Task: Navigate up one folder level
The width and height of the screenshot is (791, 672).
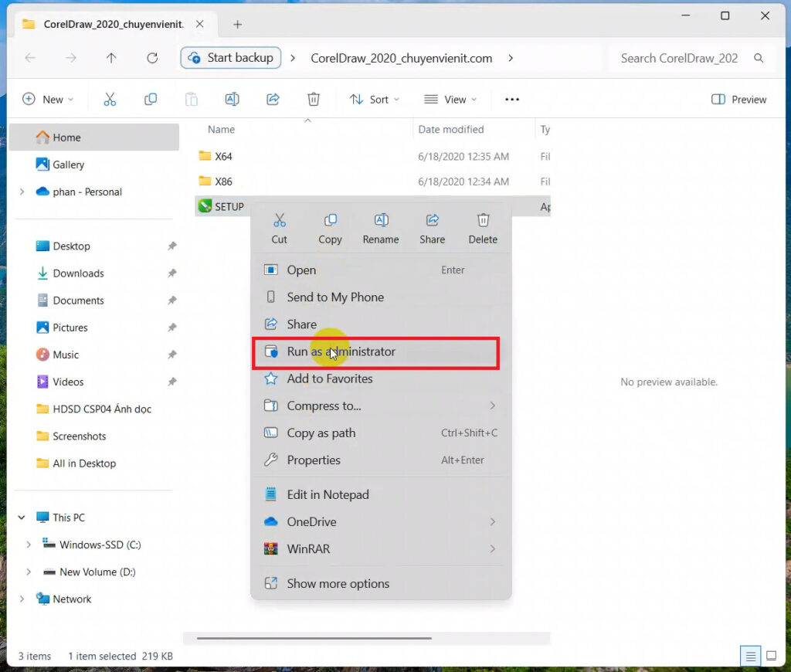Action: (x=110, y=58)
